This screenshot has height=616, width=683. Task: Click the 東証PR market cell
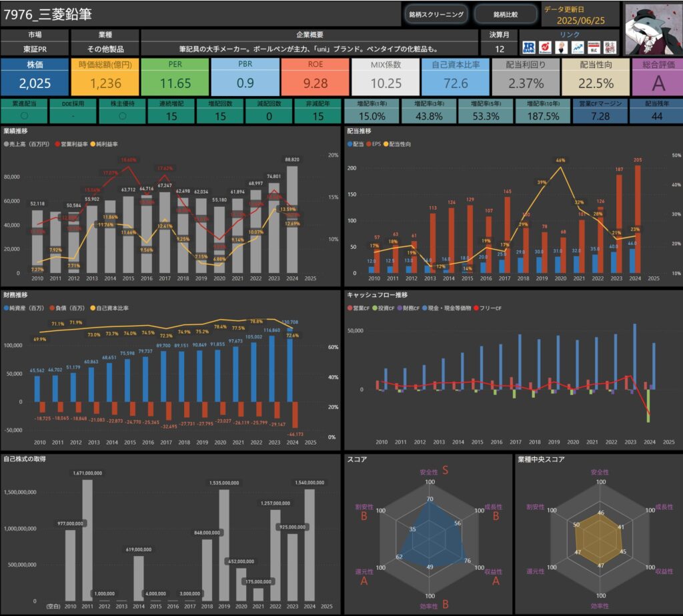[x=35, y=49]
